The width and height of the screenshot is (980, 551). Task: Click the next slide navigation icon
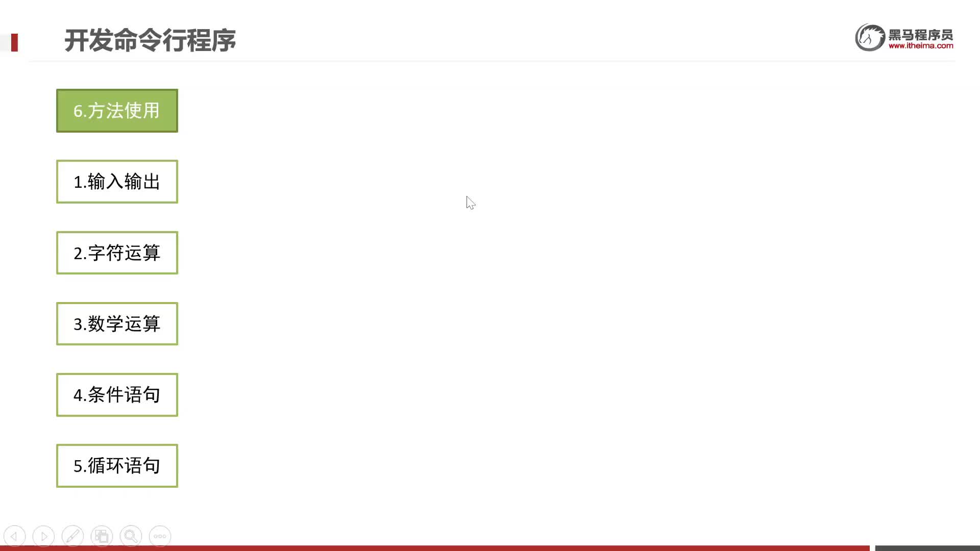42,536
